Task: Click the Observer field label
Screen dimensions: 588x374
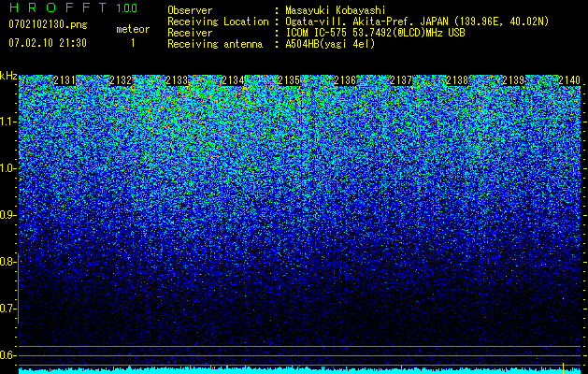Action: tap(190, 10)
